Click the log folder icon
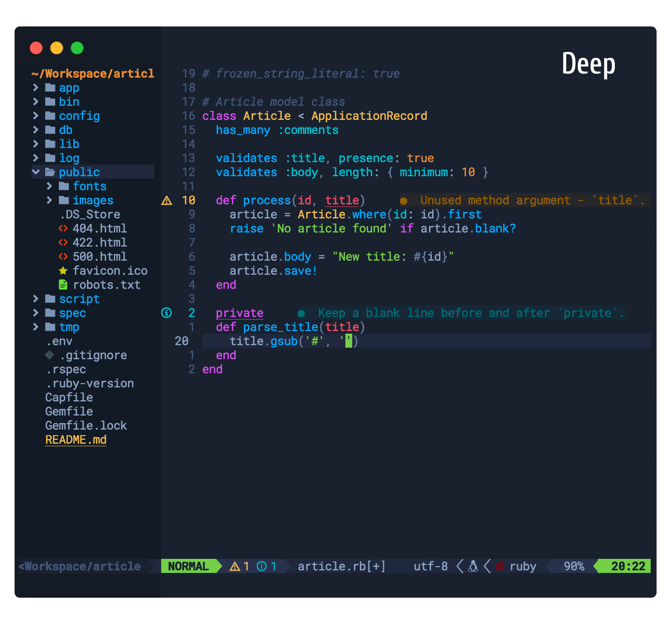Screen dimensions: 672x622 click(50, 158)
